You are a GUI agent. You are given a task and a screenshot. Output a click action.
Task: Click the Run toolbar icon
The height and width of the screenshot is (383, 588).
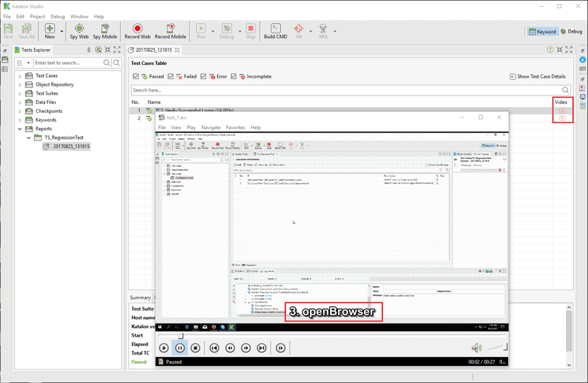pyautogui.click(x=201, y=31)
